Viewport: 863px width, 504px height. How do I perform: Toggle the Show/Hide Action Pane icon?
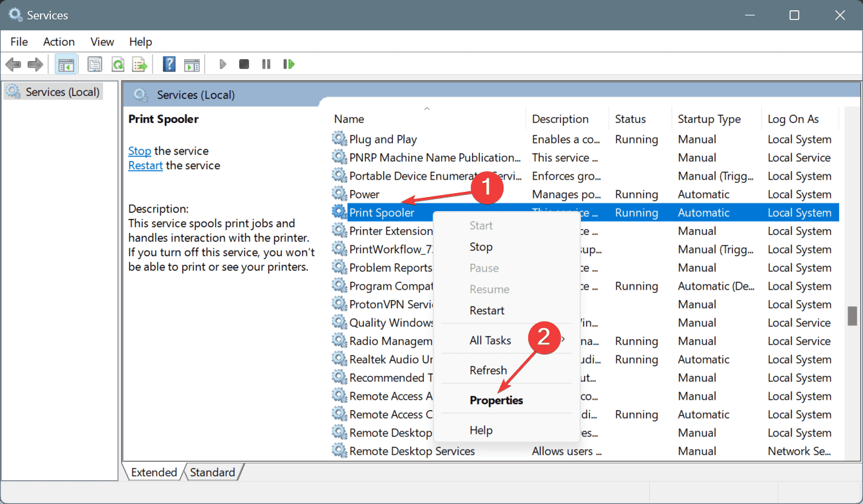tap(191, 64)
